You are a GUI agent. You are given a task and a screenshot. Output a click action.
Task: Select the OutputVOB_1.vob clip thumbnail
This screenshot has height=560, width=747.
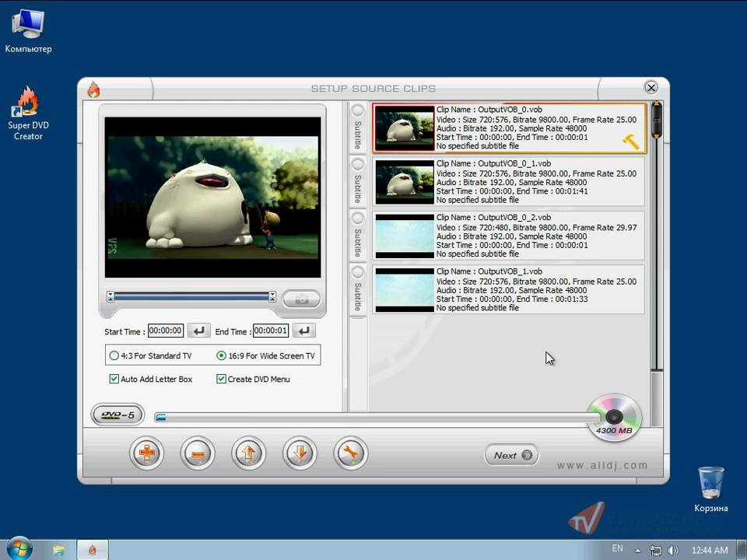405,290
